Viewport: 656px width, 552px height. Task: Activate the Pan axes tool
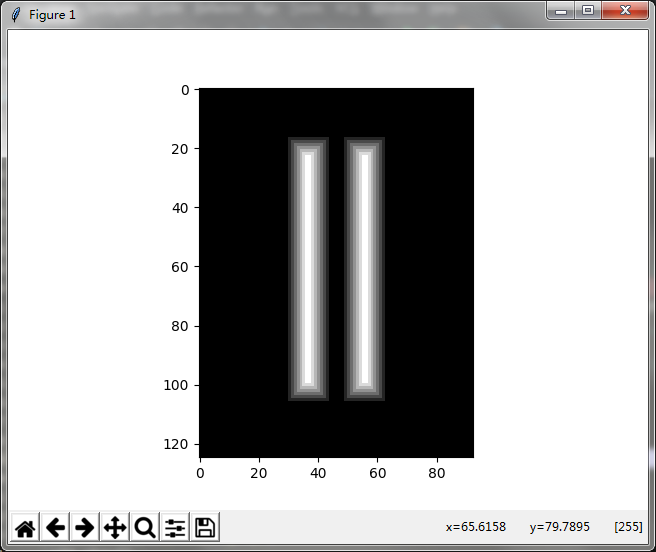[x=115, y=527]
